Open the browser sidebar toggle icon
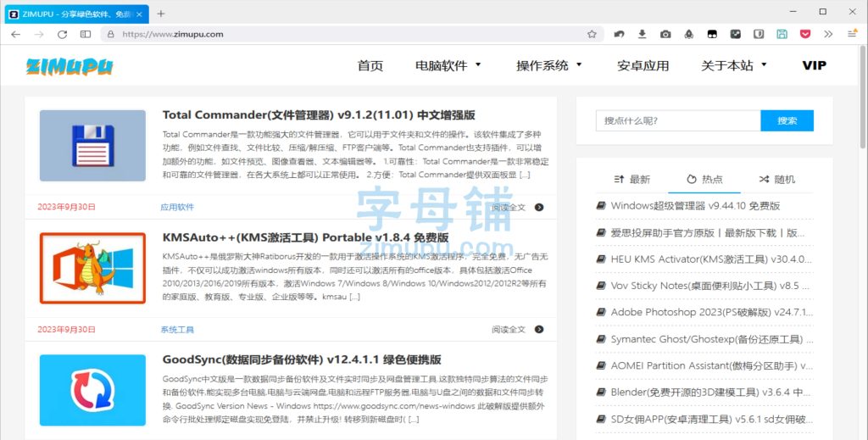The image size is (868, 440). click(86, 34)
